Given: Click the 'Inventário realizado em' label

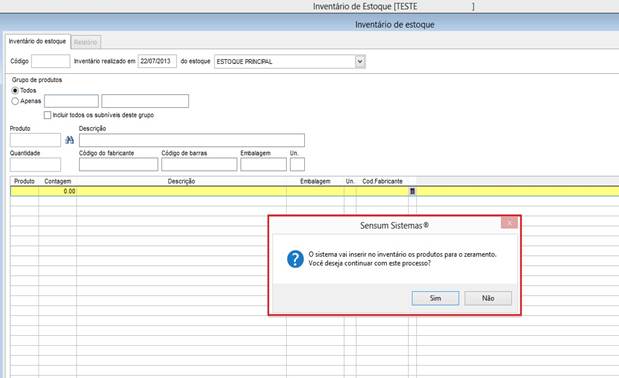Looking at the screenshot, I should point(105,61).
